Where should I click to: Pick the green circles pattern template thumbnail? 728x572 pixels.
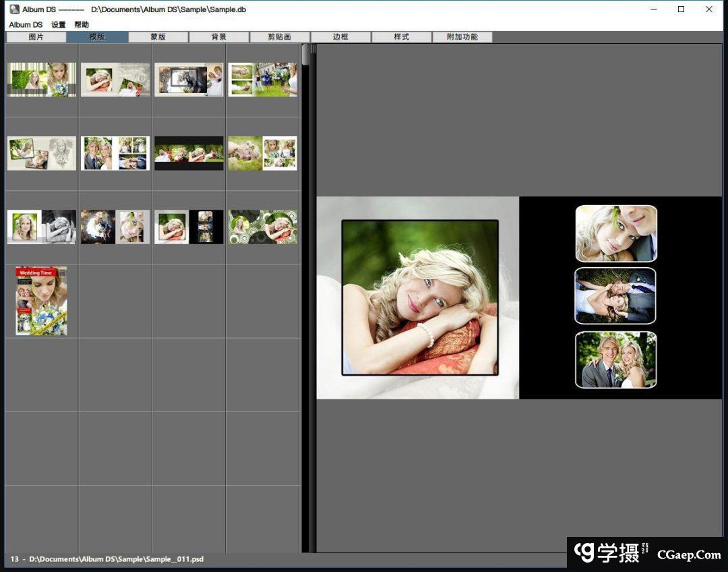[262, 227]
